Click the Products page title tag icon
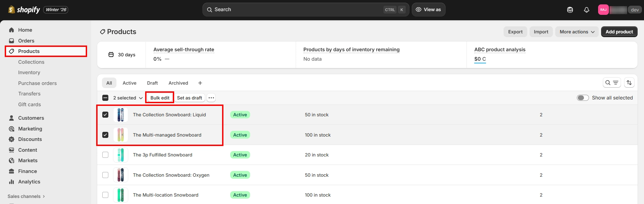The width and height of the screenshot is (644, 204). coord(103,32)
